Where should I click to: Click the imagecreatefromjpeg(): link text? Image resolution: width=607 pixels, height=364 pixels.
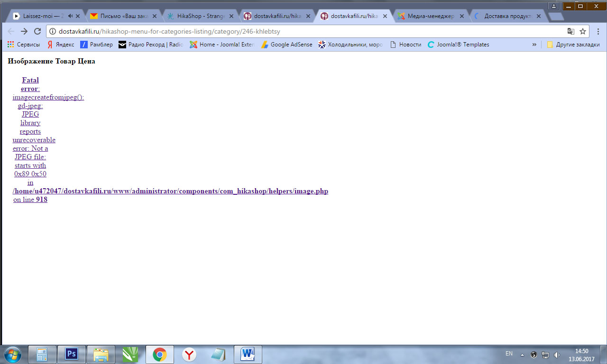48,97
